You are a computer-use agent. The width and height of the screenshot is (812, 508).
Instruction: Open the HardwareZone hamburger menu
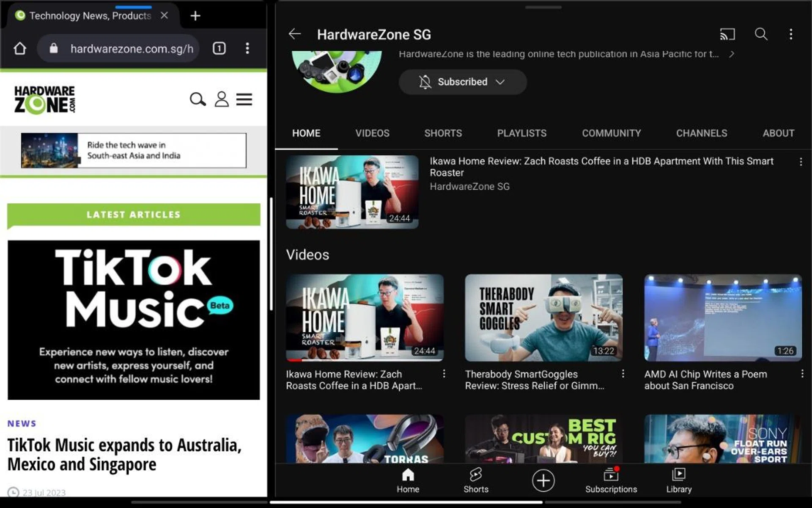244,99
